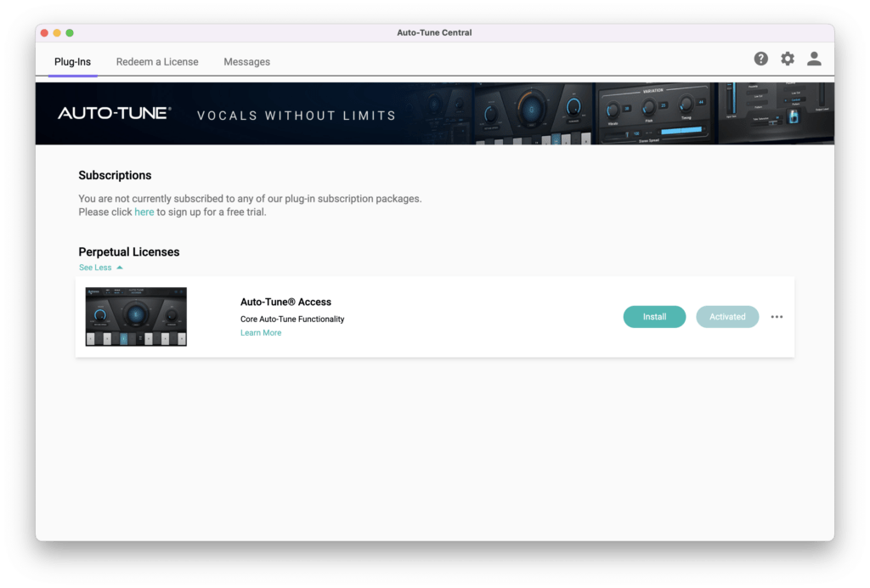Click the 'VOCALS WITHOUT LIMITS' banner tagline

(x=297, y=116)
